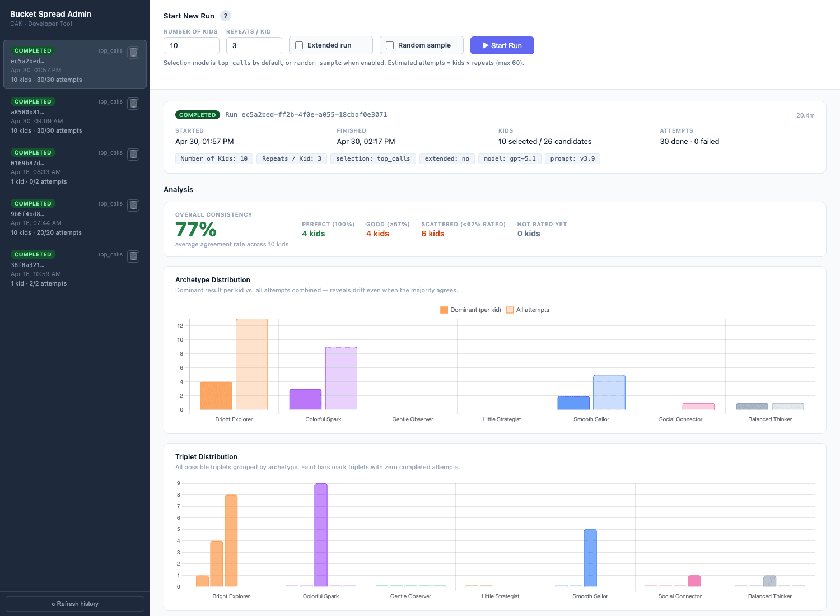
Task: Focus the Number of Kids input
Action: pos(192,45)
